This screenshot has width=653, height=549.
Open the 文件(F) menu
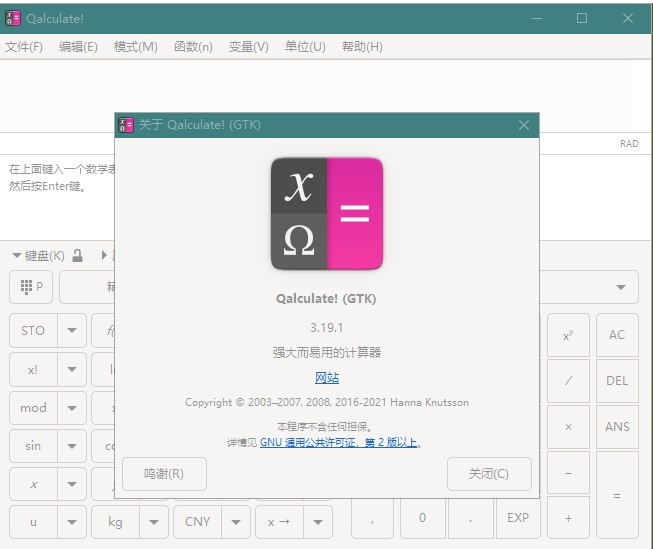pos(24,47)
